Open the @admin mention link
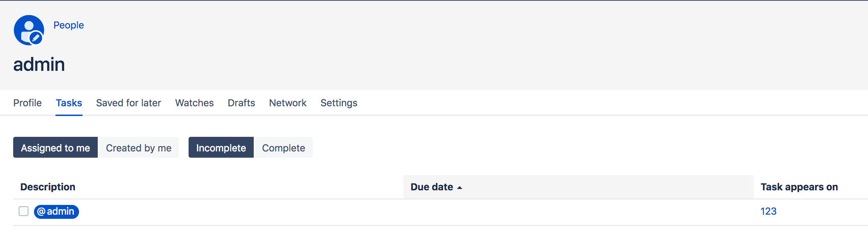 [x=57, y=211]
